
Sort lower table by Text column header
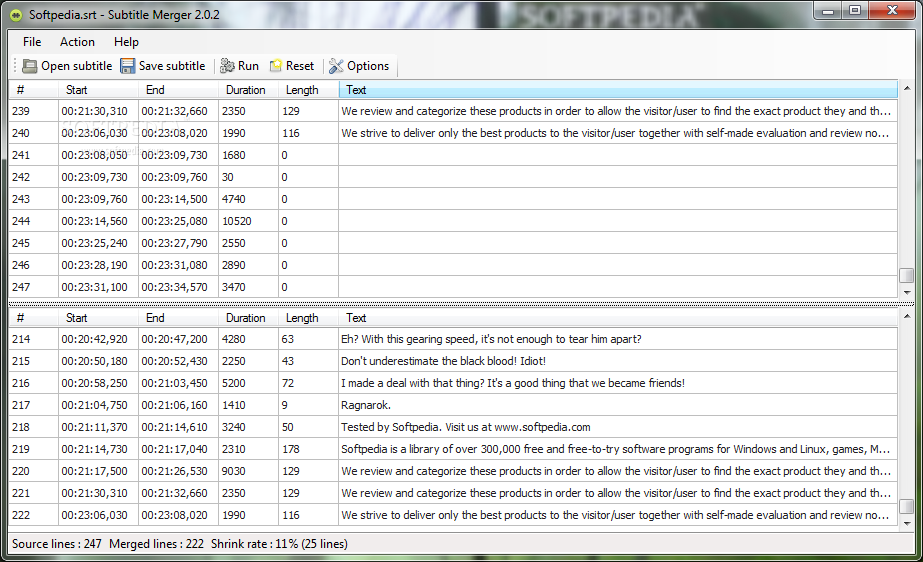618,318
